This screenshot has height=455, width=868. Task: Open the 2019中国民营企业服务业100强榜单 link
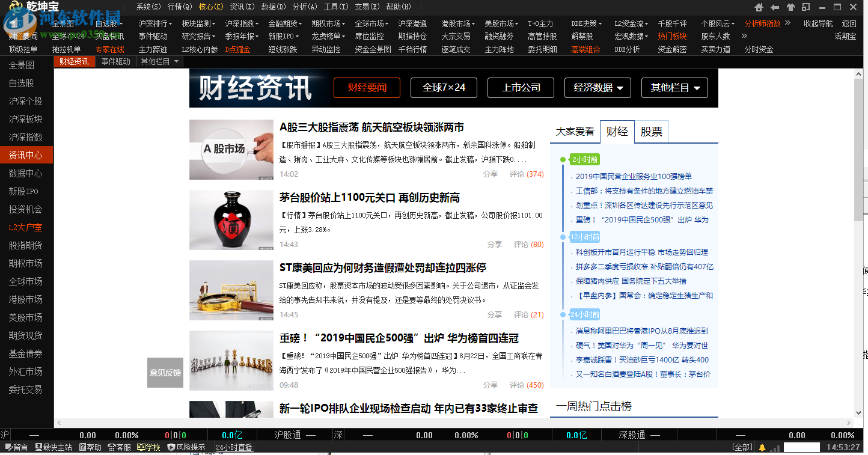634,176
